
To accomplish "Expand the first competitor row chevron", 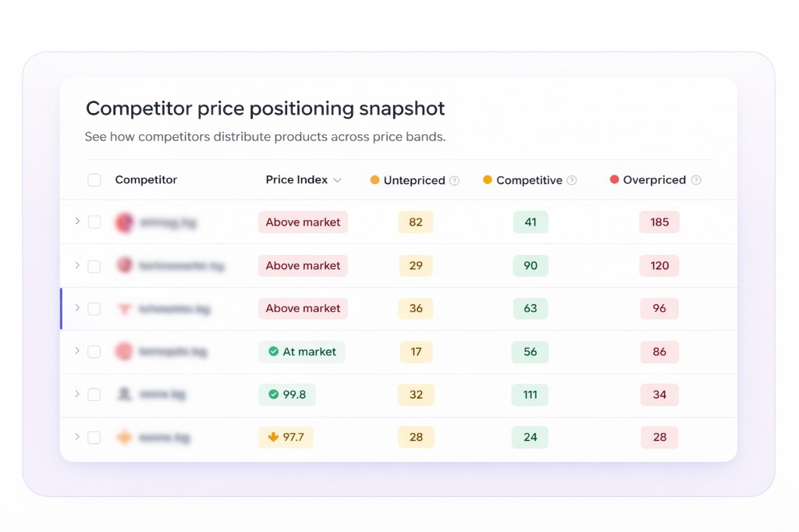I will click(77, 222).
